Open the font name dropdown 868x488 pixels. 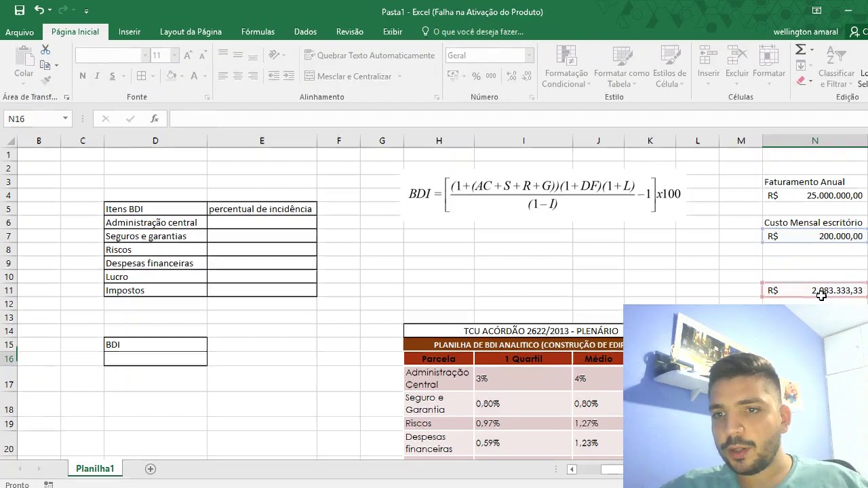pyautogui.click(x=145, y=56)
